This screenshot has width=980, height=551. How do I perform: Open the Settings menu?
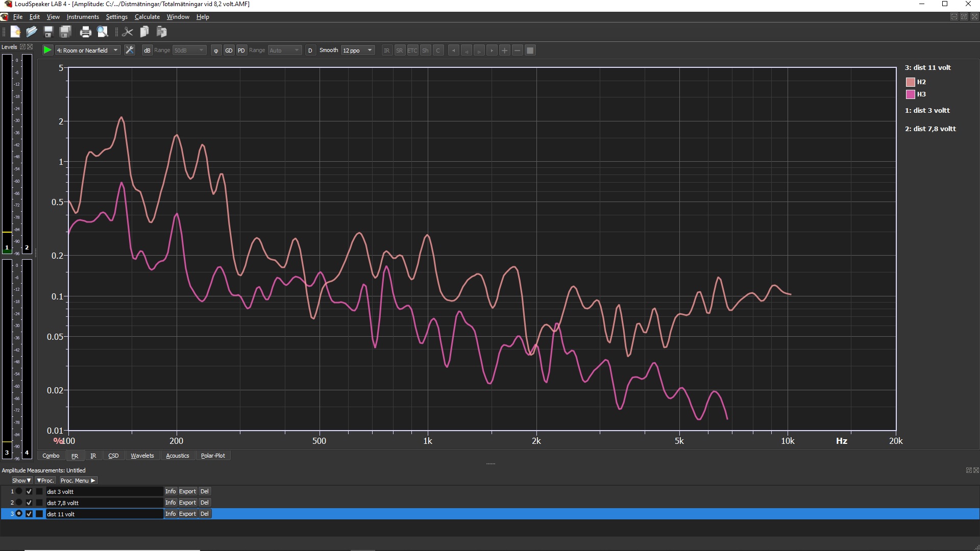[117, 17]
